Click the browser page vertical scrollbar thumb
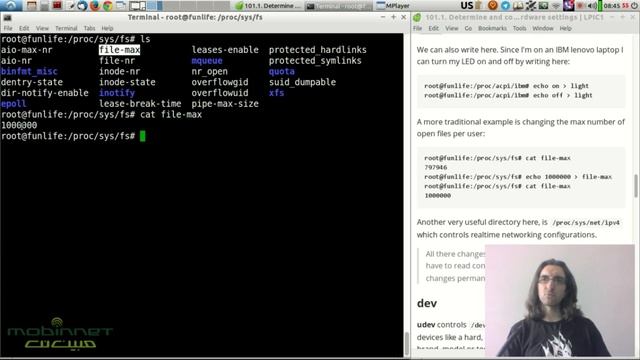This screenshot has height=360, width=640. (636, 186)
